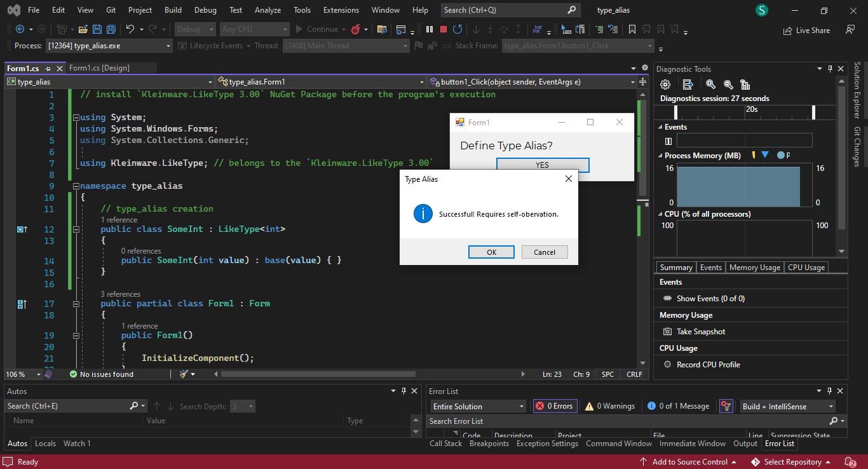Viewport: 868px width, 469px height.
Task: Switch to the Form1.cs [Design] tab
Action: [99, 68]
